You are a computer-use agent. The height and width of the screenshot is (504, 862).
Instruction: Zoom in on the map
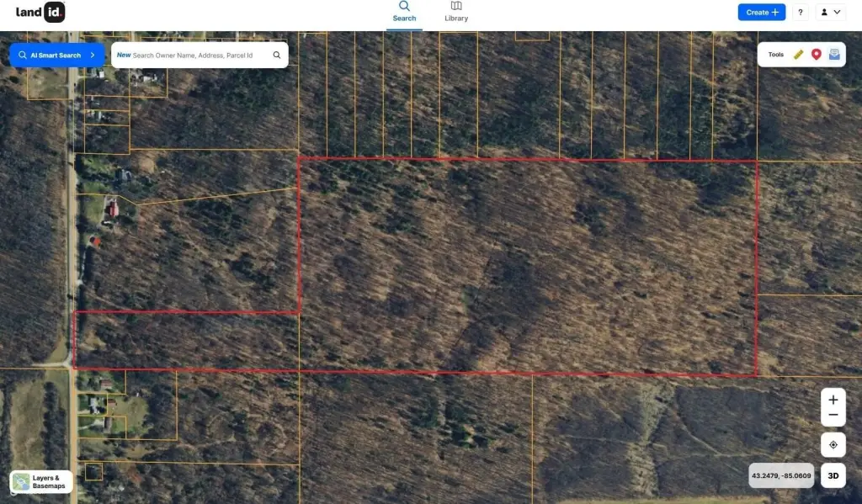tap(833, 400)
